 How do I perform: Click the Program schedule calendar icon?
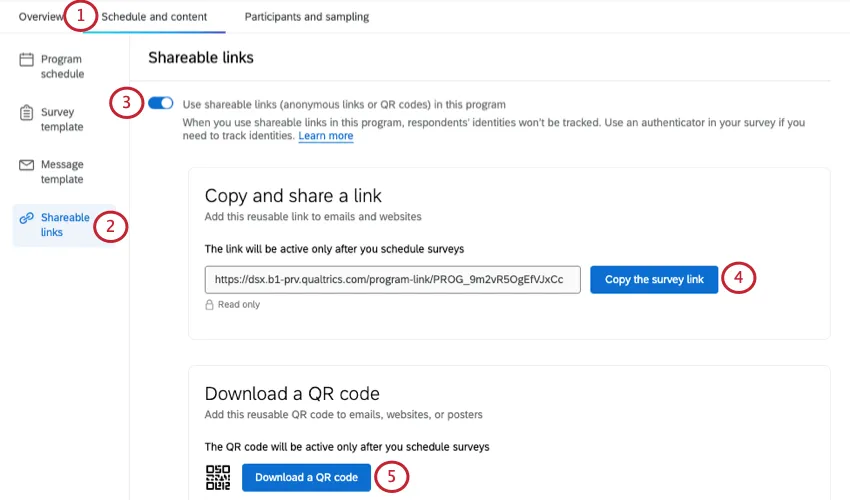[x=27, y=60]
